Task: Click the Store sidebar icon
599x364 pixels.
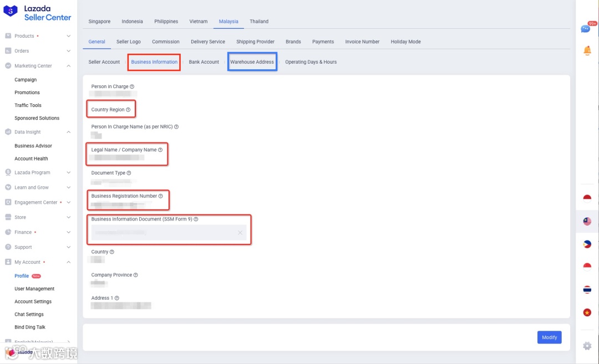Action: pos(8,217)
